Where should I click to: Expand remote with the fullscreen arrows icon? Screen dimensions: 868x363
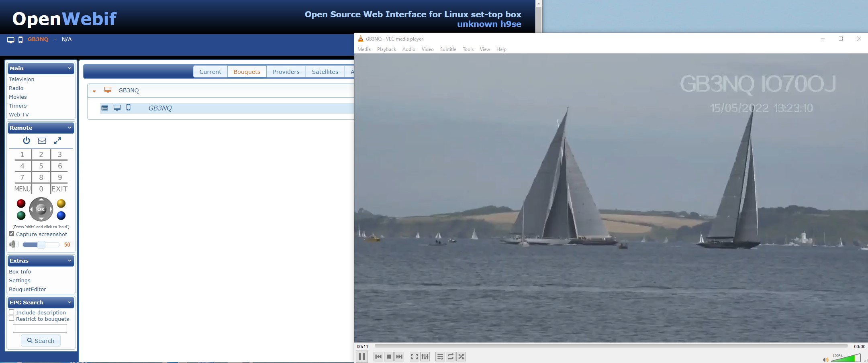tap(57, 141)
